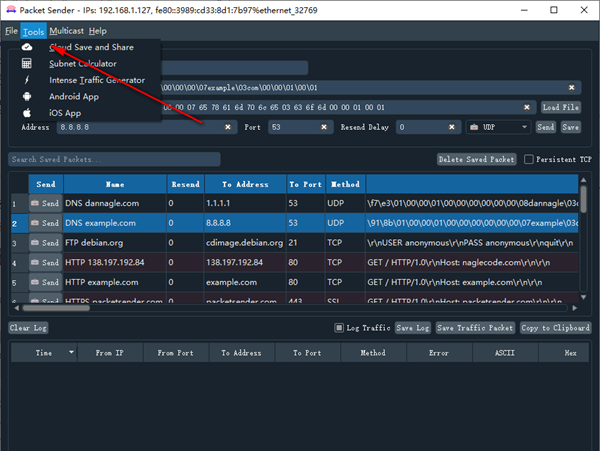Open Cloud Save and Share menu entry

(x=91, y=47)
